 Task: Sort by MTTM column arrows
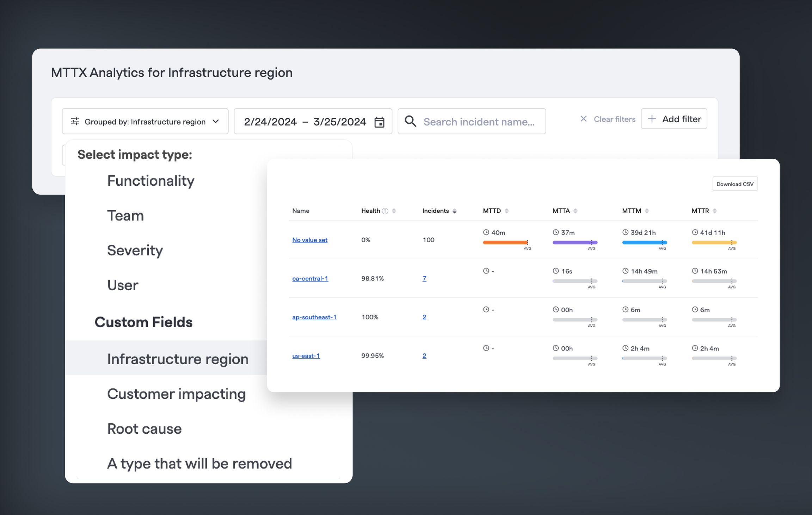(647, 211)
